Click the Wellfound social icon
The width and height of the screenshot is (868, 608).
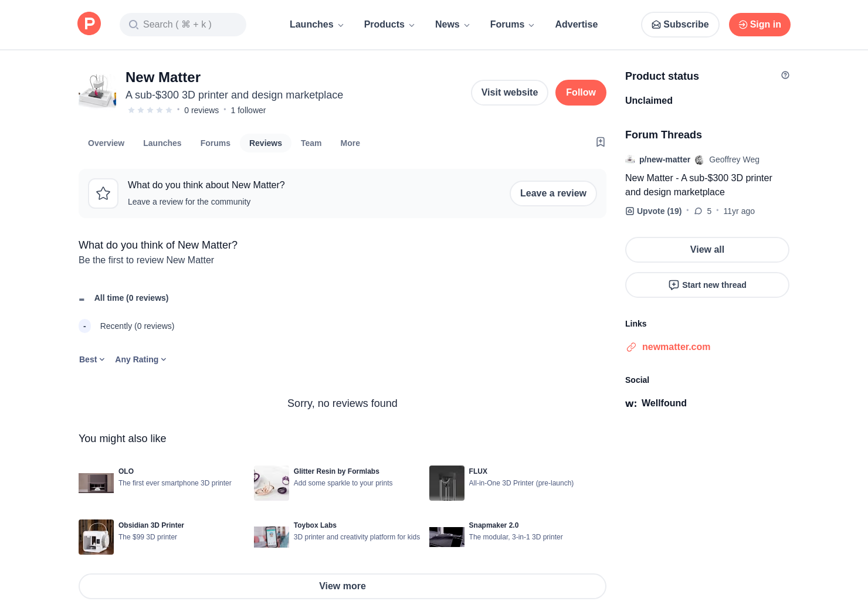[x=631, y=403]
